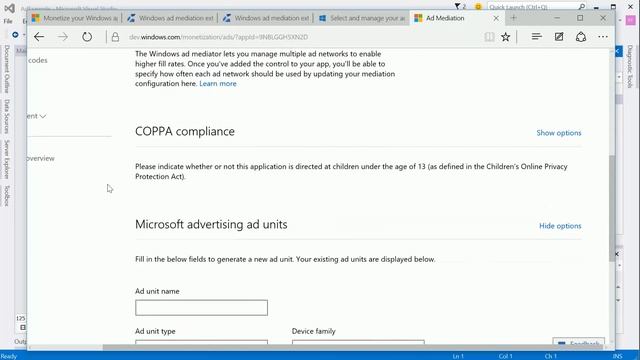Open the Edge More actions menu
The height and width of the screenshot is (360, 640).
[x=603, y=37]
